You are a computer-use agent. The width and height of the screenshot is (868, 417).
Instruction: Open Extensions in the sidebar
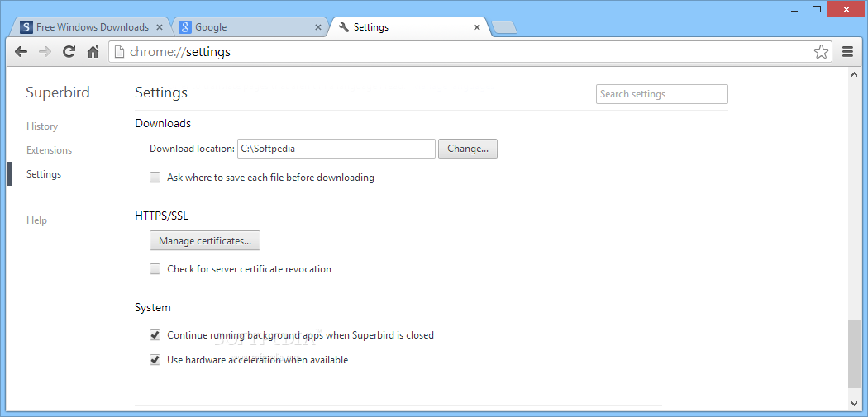[50, 150]
